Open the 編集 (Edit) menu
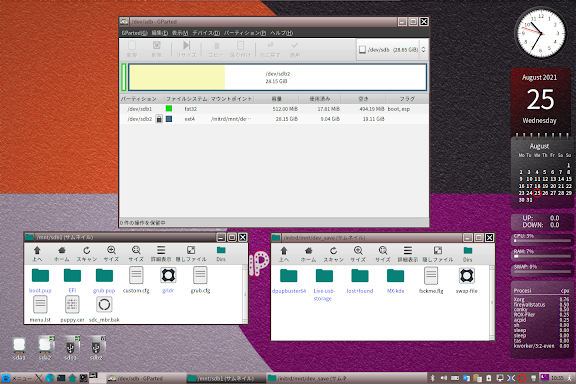Image resolution: width=576 pixels, height=384 pixels. point(160,33)
